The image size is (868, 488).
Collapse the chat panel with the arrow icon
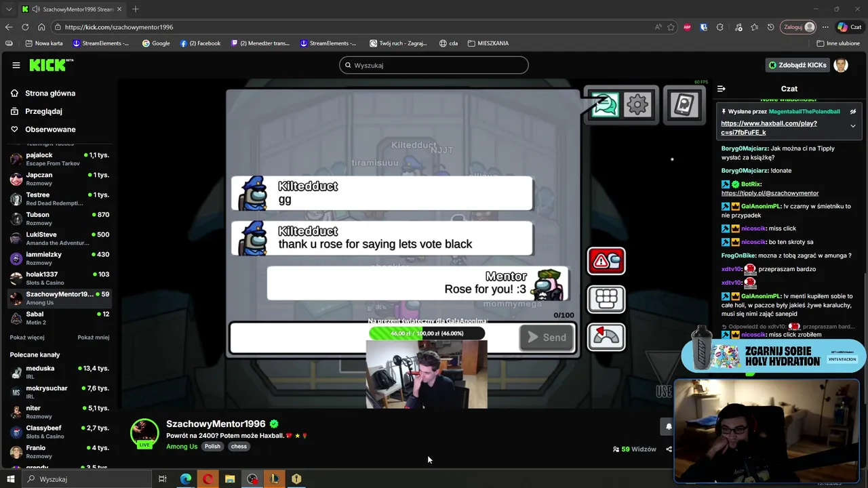tap(721, 89)
